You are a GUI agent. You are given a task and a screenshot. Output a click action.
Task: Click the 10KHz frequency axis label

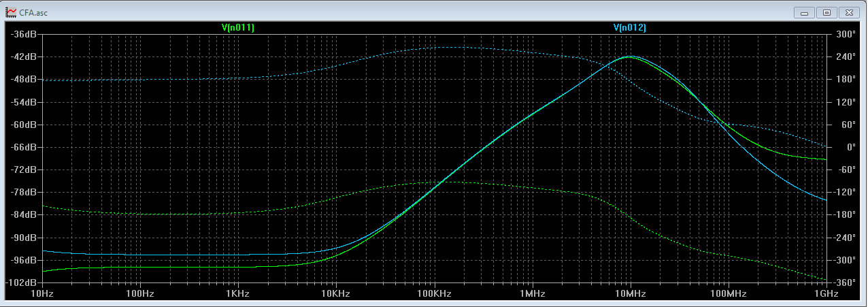336,293
